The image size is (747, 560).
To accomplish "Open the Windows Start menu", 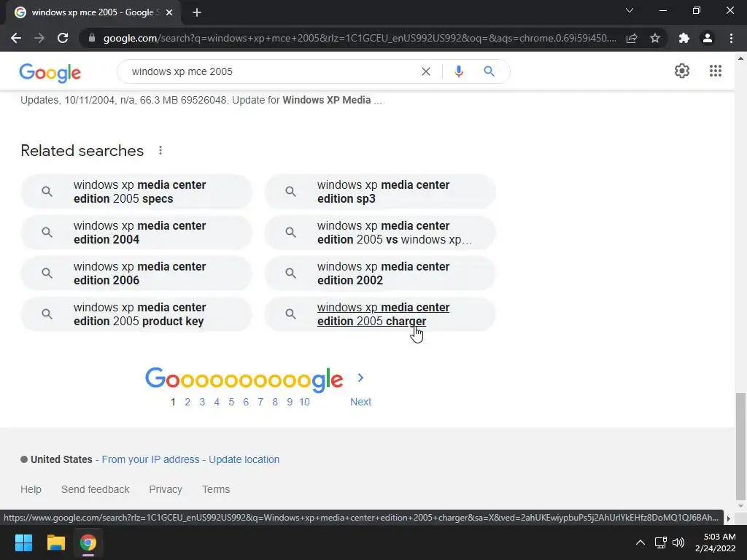I will click(23, 542).
